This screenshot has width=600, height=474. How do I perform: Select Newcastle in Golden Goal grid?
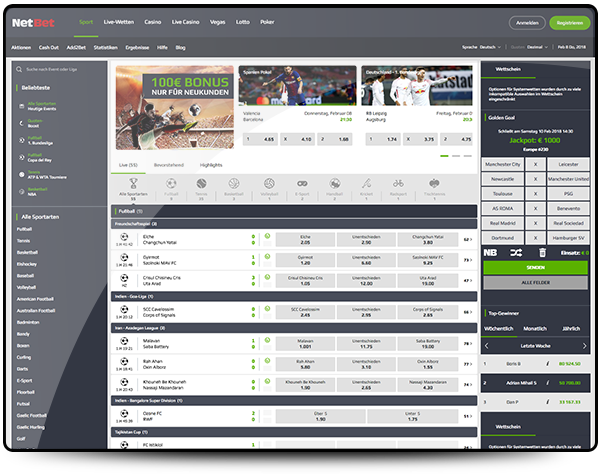[x=502, y=179]
